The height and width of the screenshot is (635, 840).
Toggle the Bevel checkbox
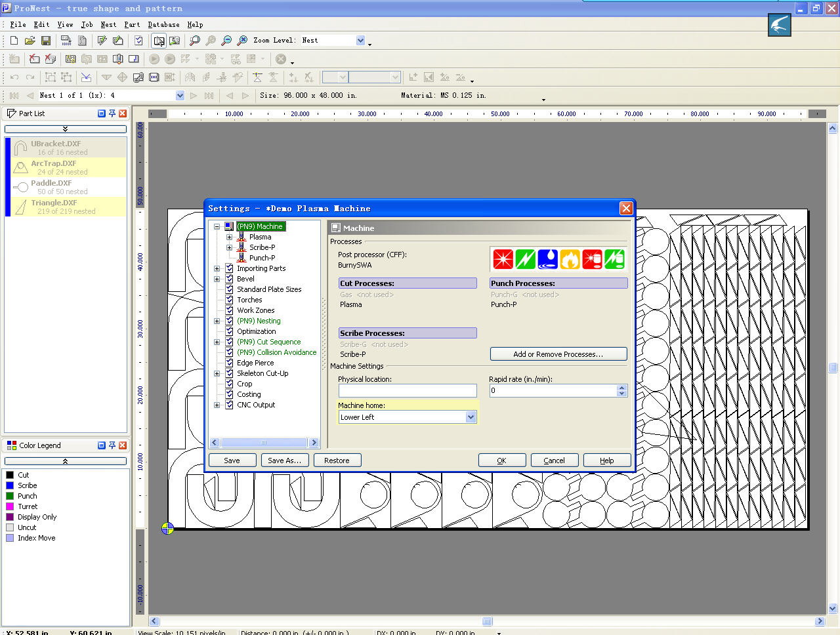coord(229,279)
